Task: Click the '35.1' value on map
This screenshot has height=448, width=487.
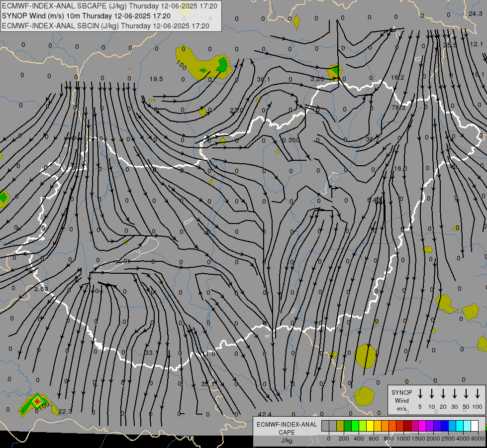Action: [x=208, y=384]
